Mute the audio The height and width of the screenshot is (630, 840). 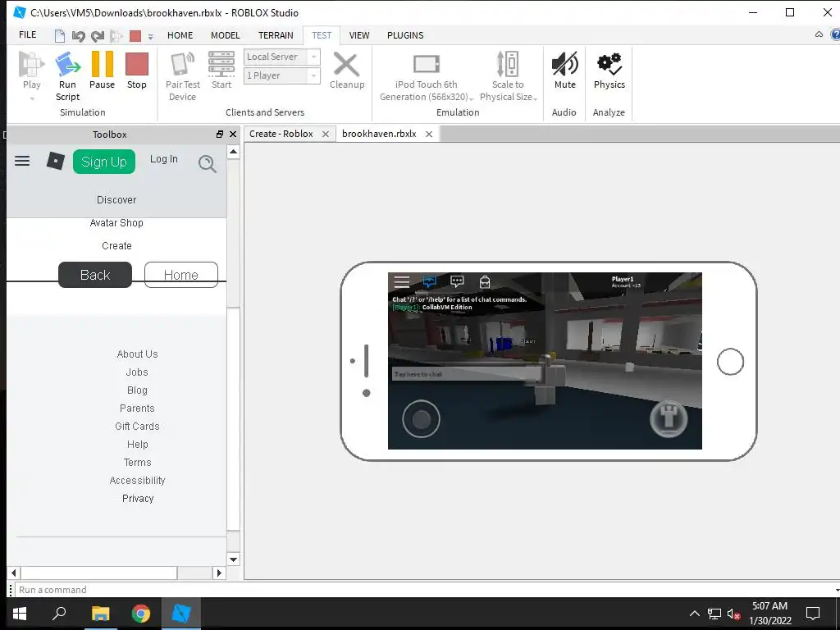[564, 64]
